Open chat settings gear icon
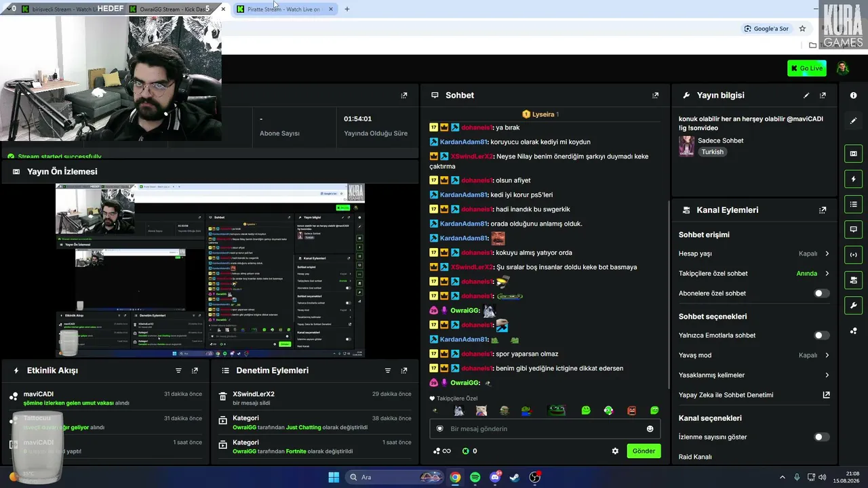The image size is (868, 488). pos(615,451)
